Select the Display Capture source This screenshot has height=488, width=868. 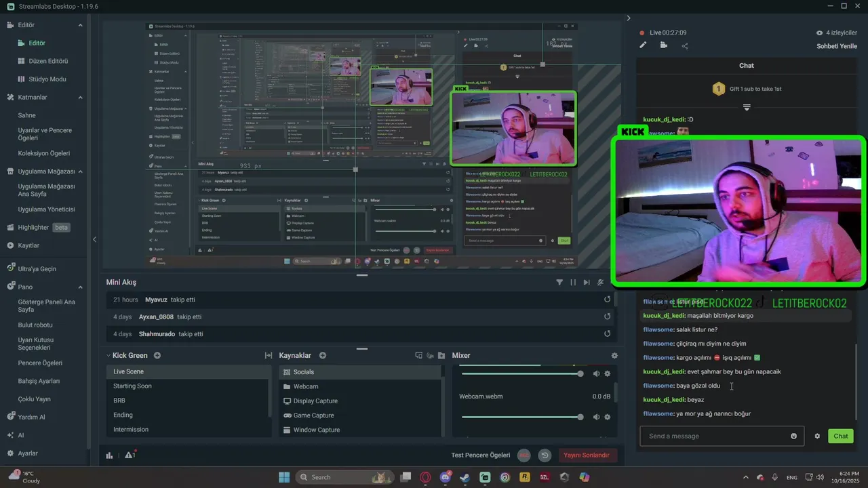(x=359, y=401)
